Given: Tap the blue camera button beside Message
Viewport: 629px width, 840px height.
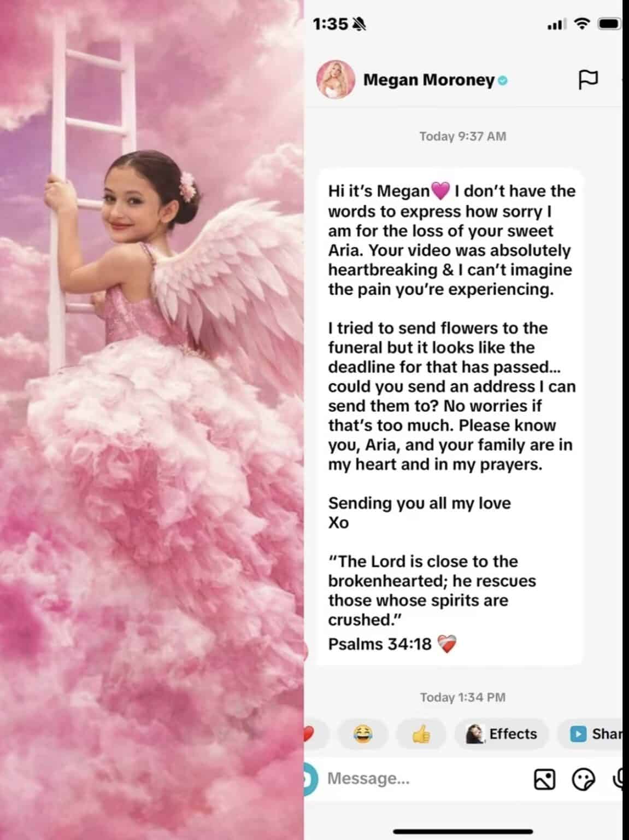Looking at the screenshot, I should click(310, 779).
